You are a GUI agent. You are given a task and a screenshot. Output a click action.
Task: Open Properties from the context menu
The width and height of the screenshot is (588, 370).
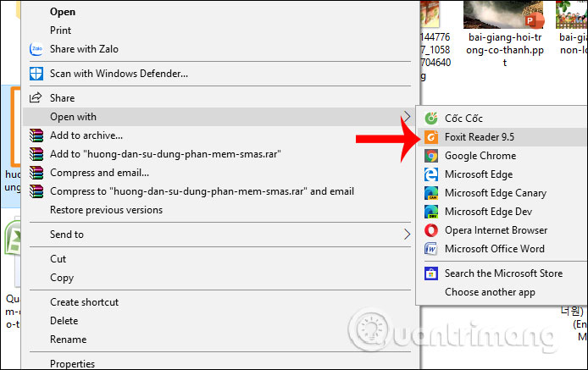tap(72, 363)
